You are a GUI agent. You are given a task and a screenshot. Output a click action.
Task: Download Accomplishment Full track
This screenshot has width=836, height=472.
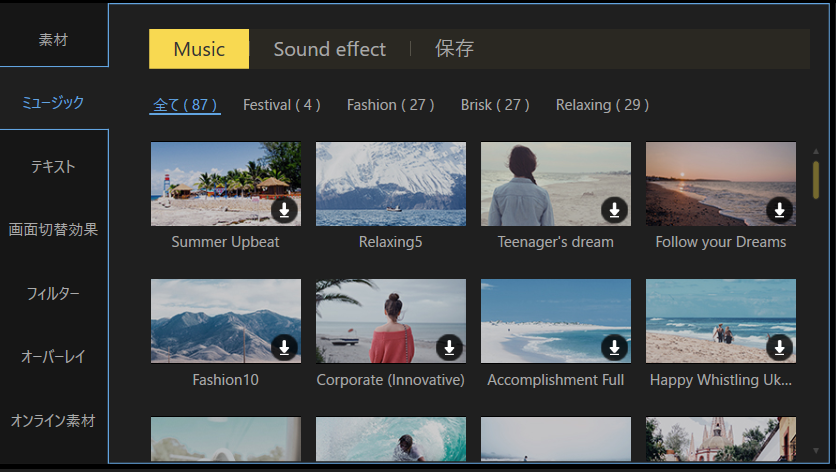pyautogui.click(x=614, y=348)
